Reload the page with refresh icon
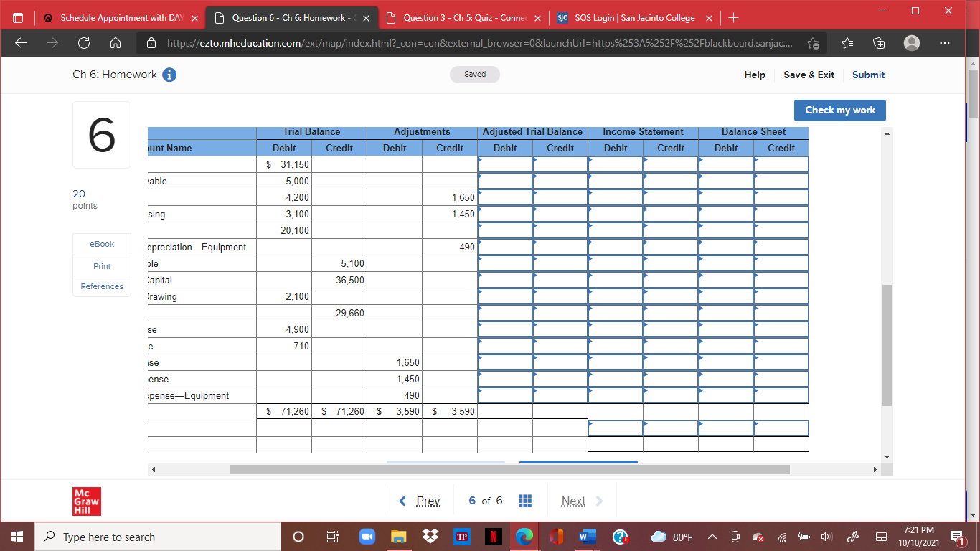Screen dimensions: 980x551 [83, 44]
